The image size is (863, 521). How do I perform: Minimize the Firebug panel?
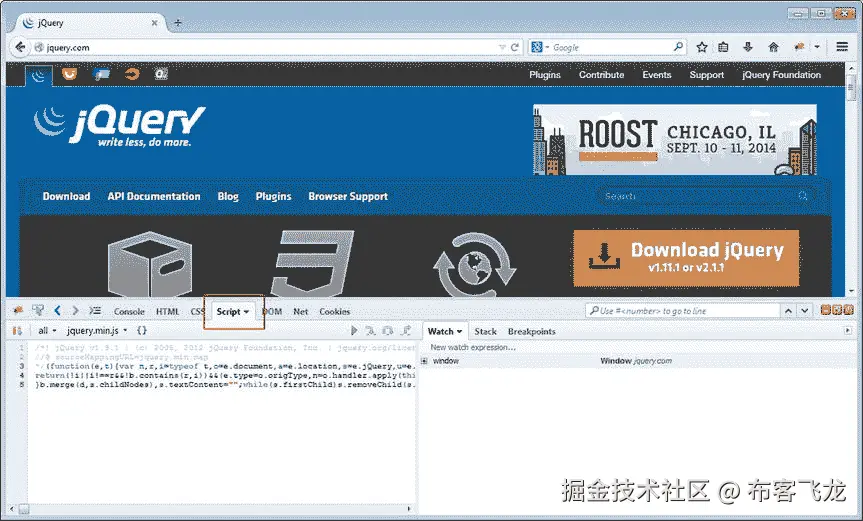(825, 310)
